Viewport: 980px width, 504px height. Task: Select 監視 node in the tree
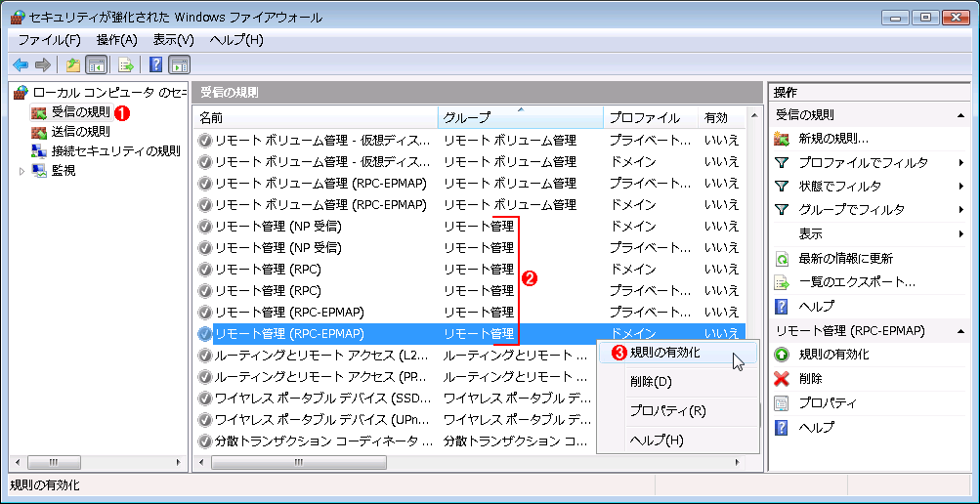(x=64, y=170)
